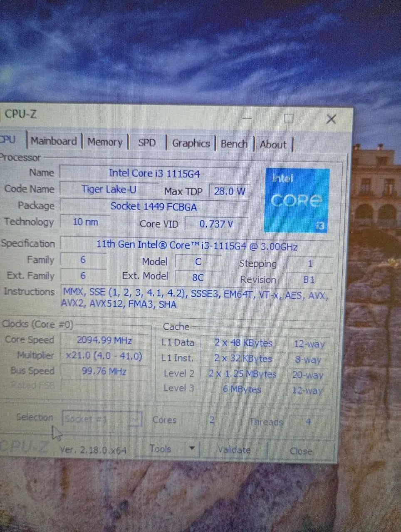Click the L1 Inst. 8-way associativity field

coord(309,360)
